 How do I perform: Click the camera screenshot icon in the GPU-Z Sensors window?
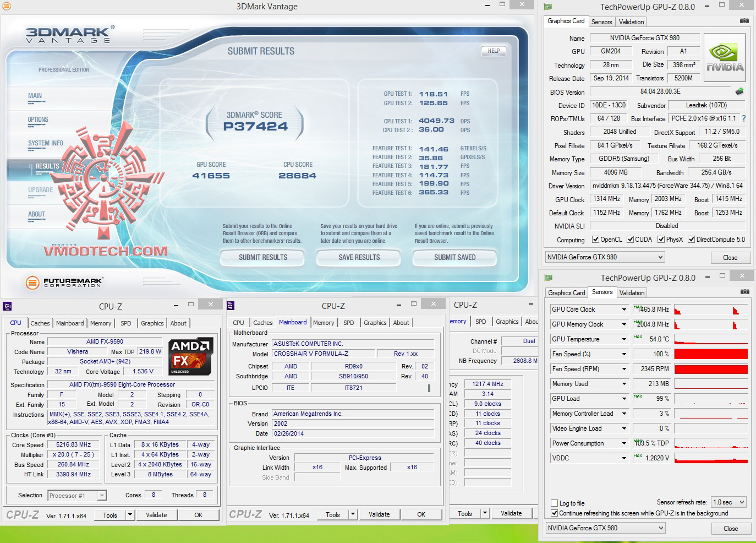pyautogui.click(x=744, y=292)
